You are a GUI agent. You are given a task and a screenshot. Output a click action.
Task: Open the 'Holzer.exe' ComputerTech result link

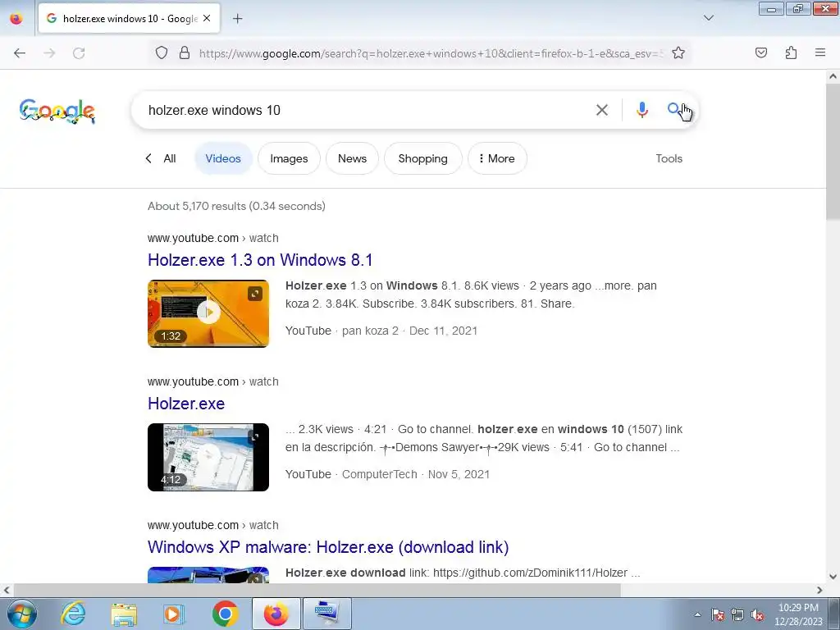[186, 404]
